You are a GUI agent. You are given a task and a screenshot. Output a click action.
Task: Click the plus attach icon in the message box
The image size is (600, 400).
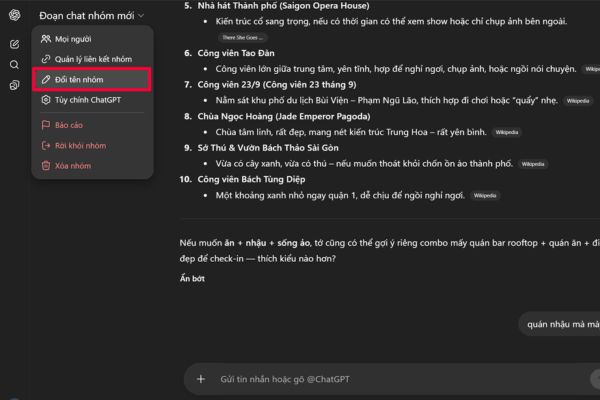(201, 379)
